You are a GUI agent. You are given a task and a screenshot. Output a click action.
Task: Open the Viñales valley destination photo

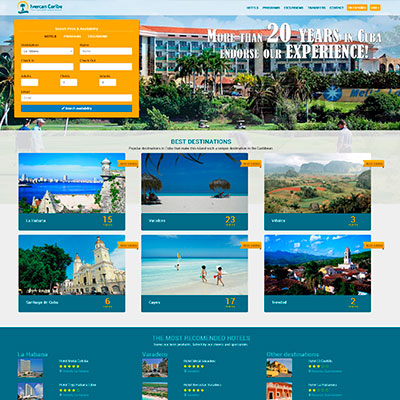click(x=317, y=183)
